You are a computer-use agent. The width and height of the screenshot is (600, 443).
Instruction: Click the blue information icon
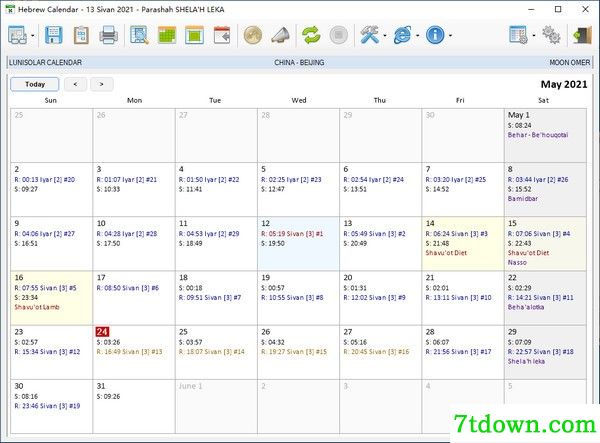[435, 35]
